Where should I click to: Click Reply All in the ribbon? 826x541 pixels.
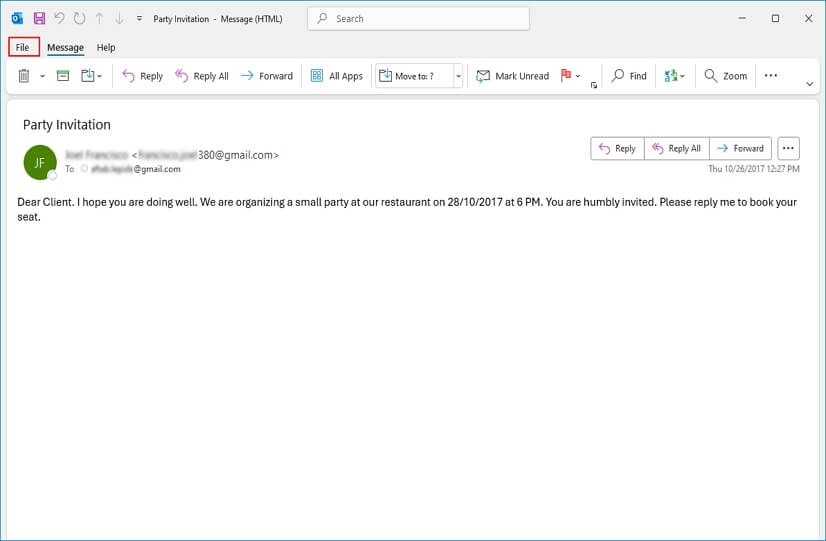(x=202, y=76)
